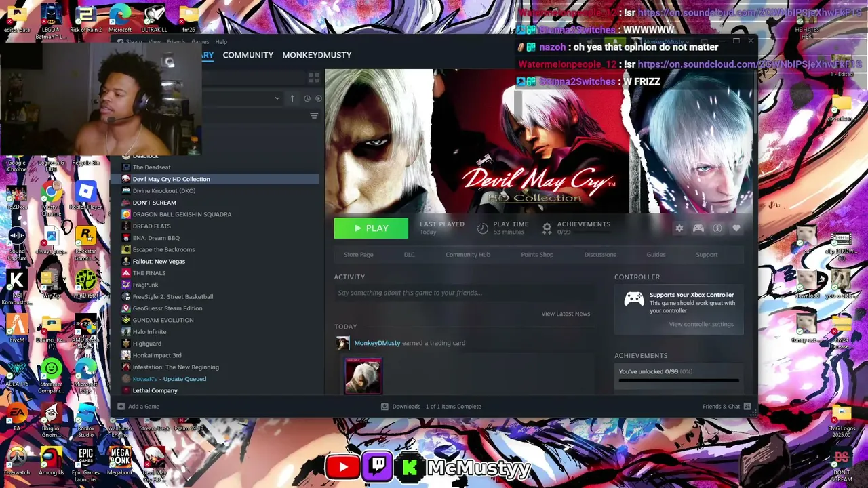Select Fallout: New Vegas in library list

(x=159, y=262)
